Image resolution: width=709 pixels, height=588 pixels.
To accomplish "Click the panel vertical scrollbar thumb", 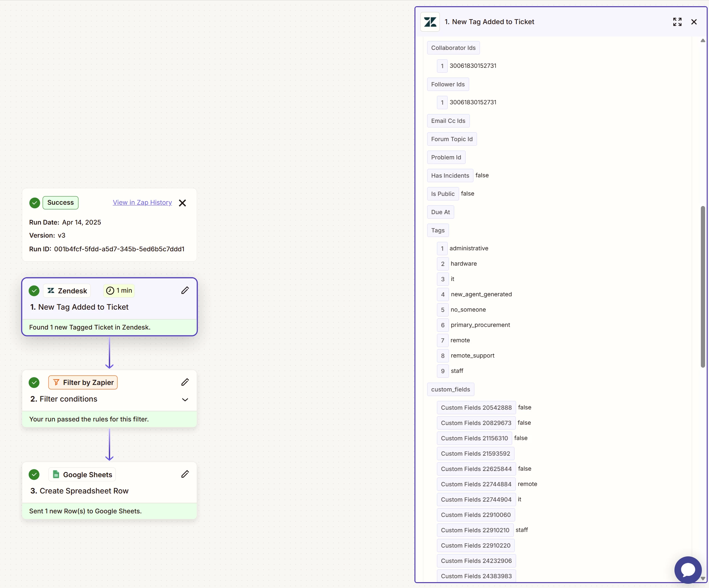I will click(702, 287).
